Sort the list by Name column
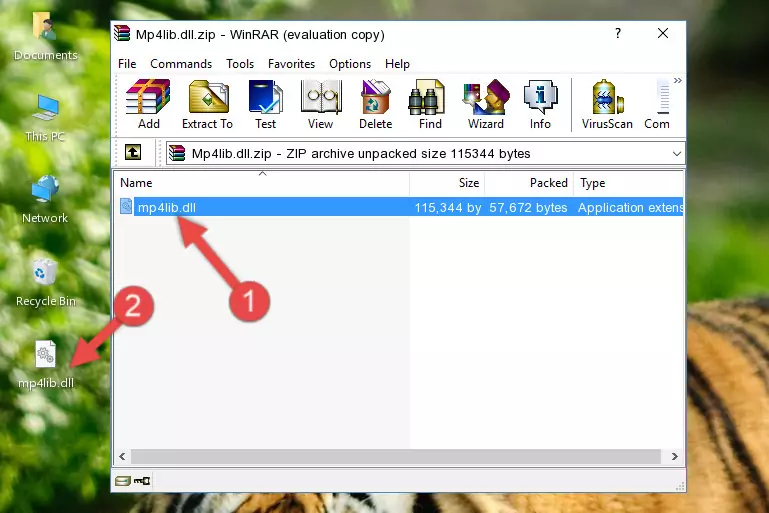 pyautogui.click(x=262, y=183)
